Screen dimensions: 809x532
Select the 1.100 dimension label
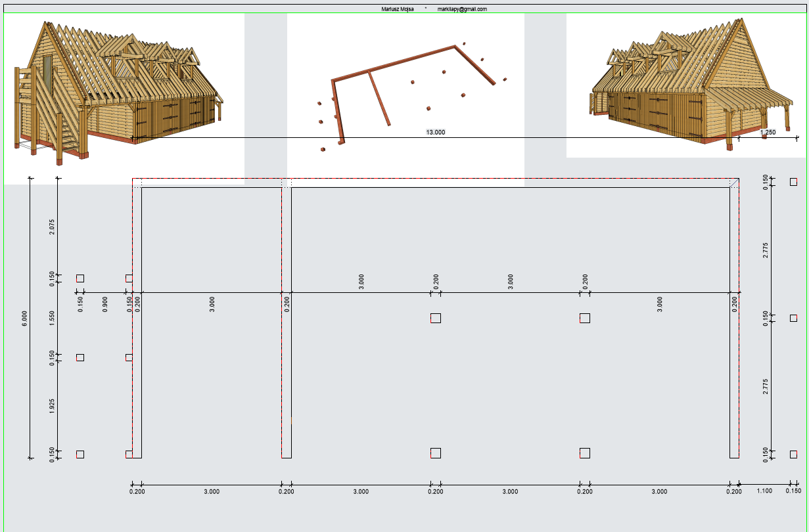[x=764, y=491]
